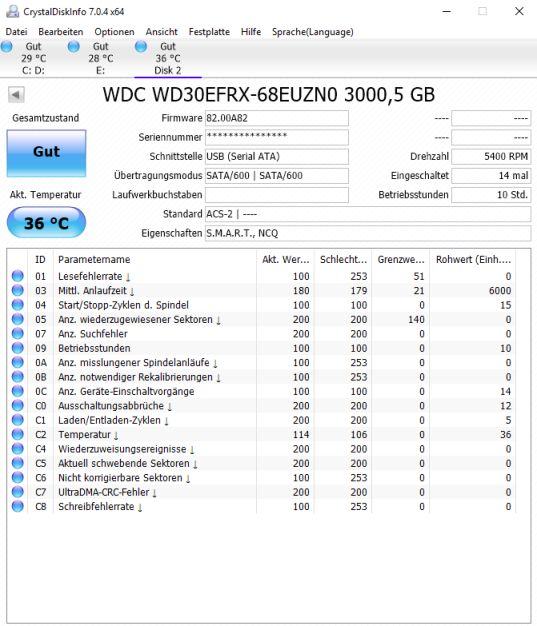537x626 pixels.
Task: Click the Standard field ACS-2
Action: coord(368,214)
